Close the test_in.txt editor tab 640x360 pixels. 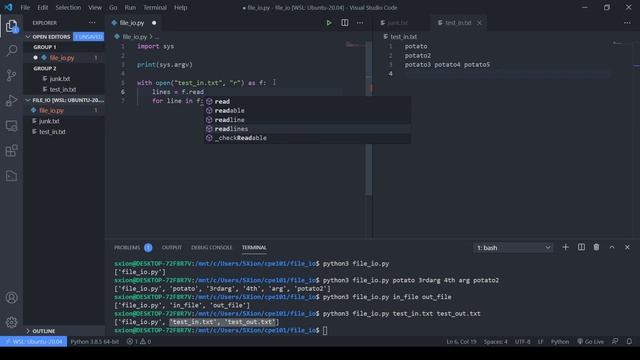pos(479,23)
